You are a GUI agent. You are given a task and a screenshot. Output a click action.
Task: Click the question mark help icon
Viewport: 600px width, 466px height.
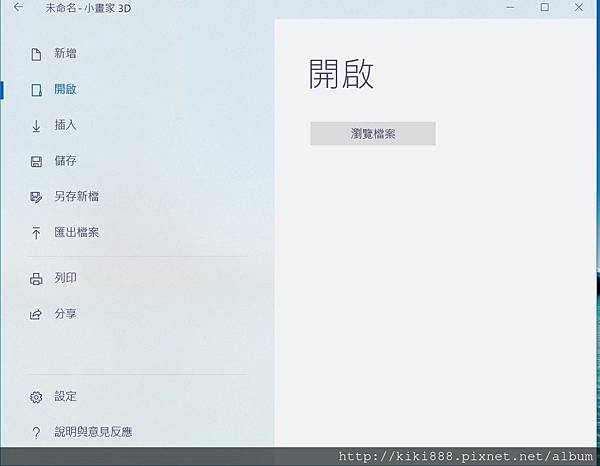pyautogui.click(x=36, y=433)
